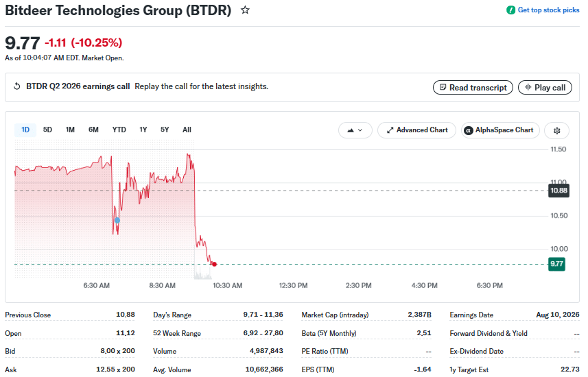The width and height of the screenshot is (588, 377).
Task: Click the Previous Close value 10.88
Action: [126, 315]
